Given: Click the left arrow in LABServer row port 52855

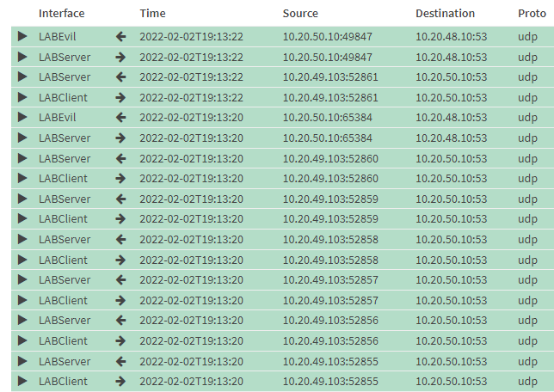Looking at the screenshot, I should [120, 361].
